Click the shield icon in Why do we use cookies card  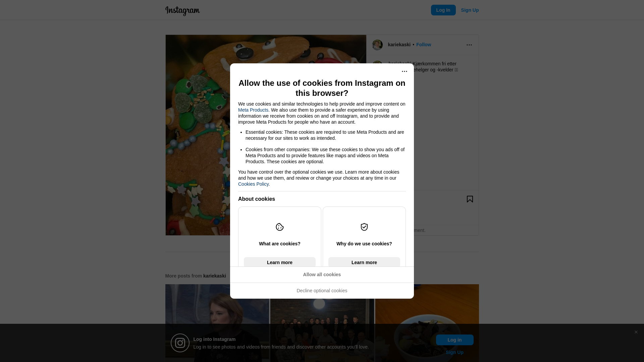tap(364, 227)
